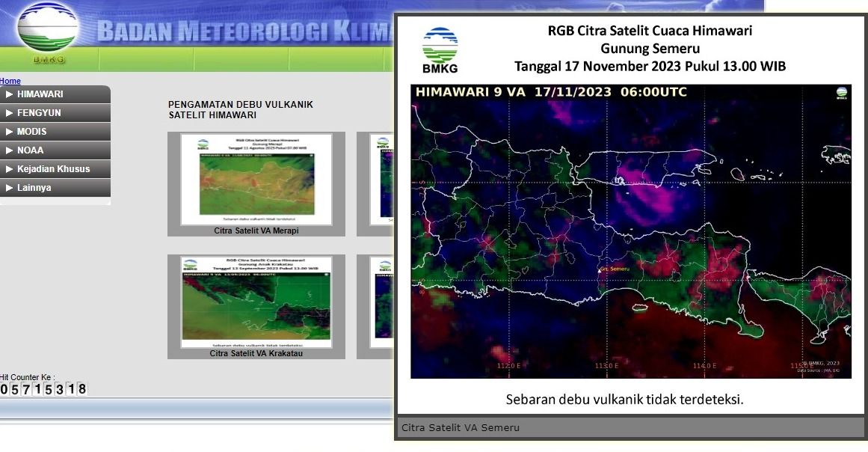Click the Badan Meteorologi banner title
Screen dimensions: 868x452
point(245,31)
